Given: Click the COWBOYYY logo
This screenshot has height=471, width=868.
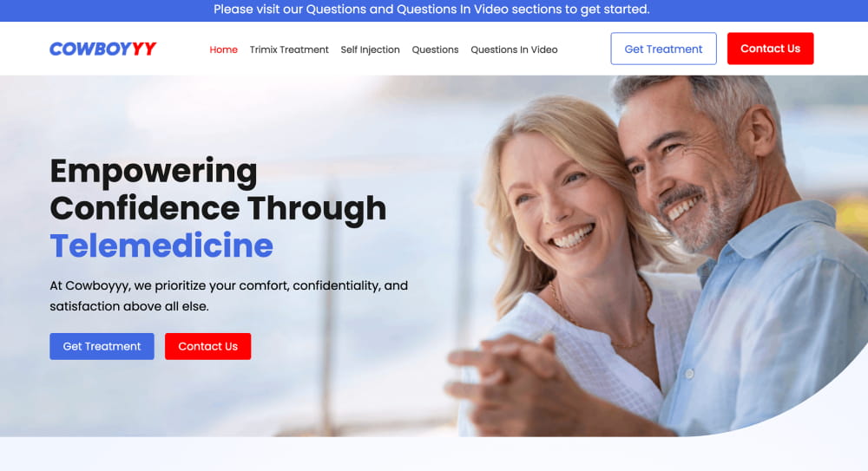Looking at the screenshot, I should (x=103, y=49).
